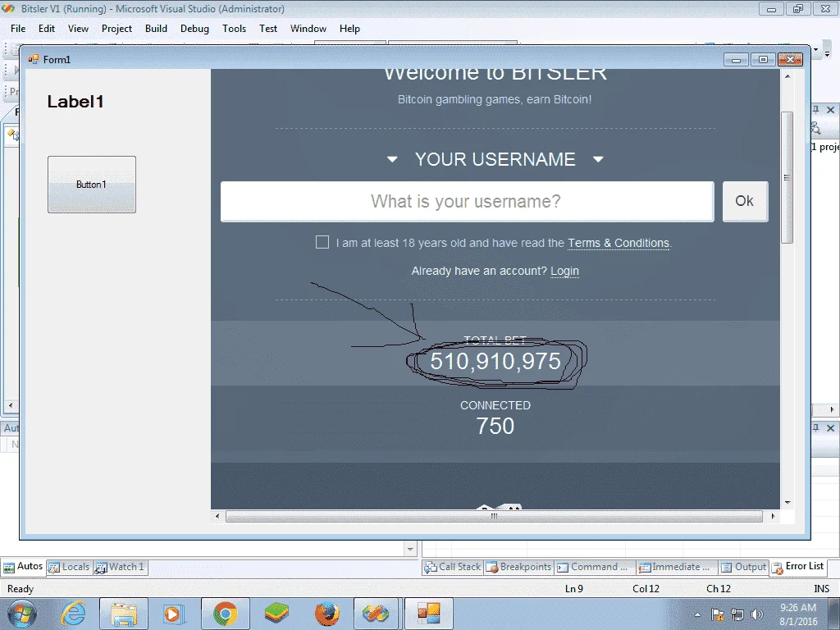
Task: Click the horizontal scroll left arrow
Action: click(x=217, y=517)
